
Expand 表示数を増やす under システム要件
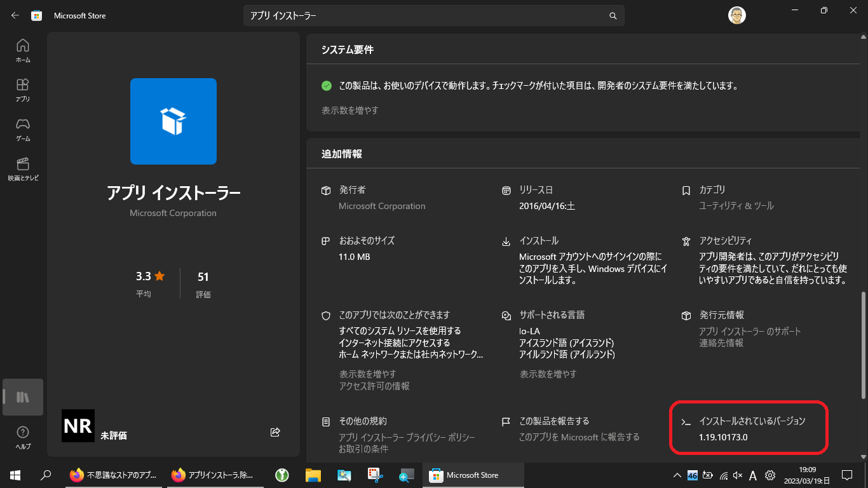pos(349,110)
